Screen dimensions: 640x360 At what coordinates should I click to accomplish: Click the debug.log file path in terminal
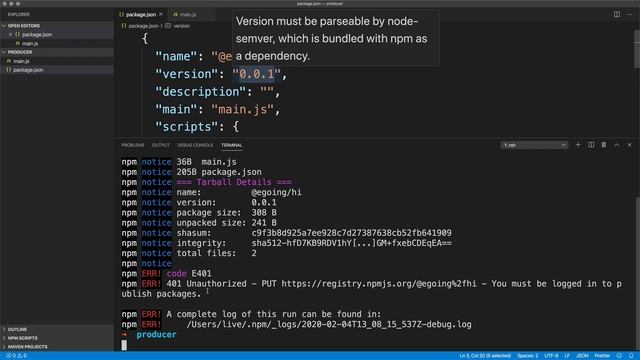pos(329,324)
